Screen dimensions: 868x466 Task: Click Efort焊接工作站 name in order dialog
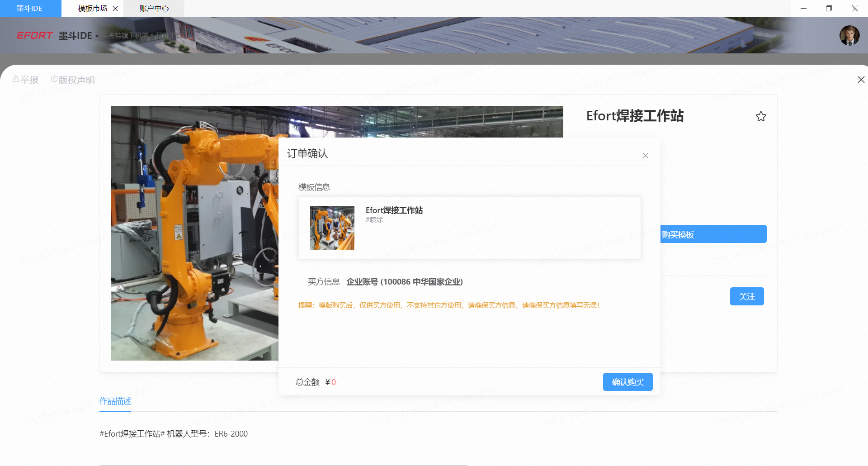[x=394, y=210]
